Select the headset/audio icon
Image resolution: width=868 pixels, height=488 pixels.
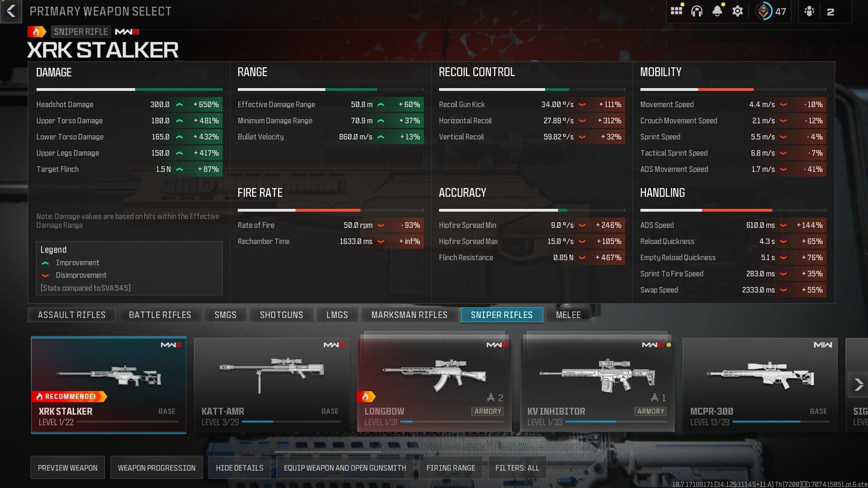pos(698,11)
